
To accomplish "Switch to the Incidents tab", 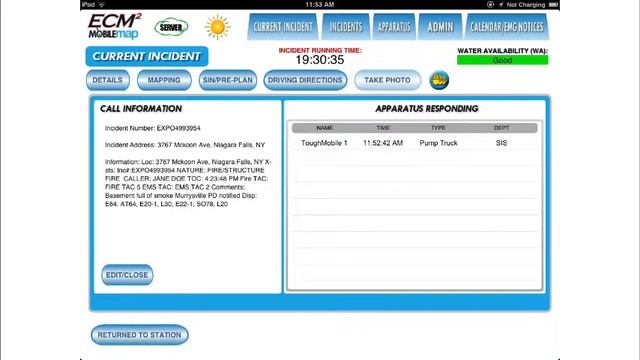I will click(x=346, y=27).
